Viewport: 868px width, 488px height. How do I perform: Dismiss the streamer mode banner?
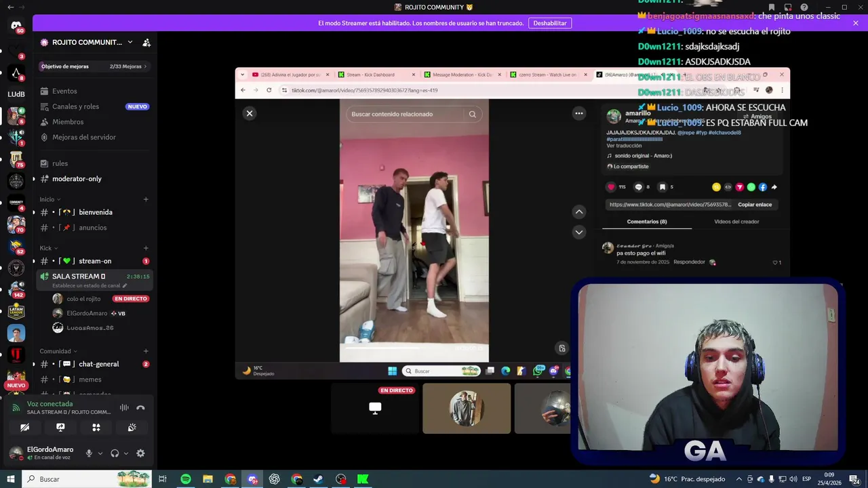pos(856,23)
